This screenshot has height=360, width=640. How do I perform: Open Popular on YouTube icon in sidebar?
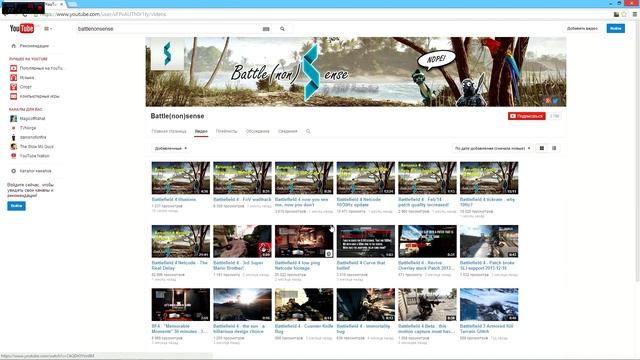click(13, 68)
